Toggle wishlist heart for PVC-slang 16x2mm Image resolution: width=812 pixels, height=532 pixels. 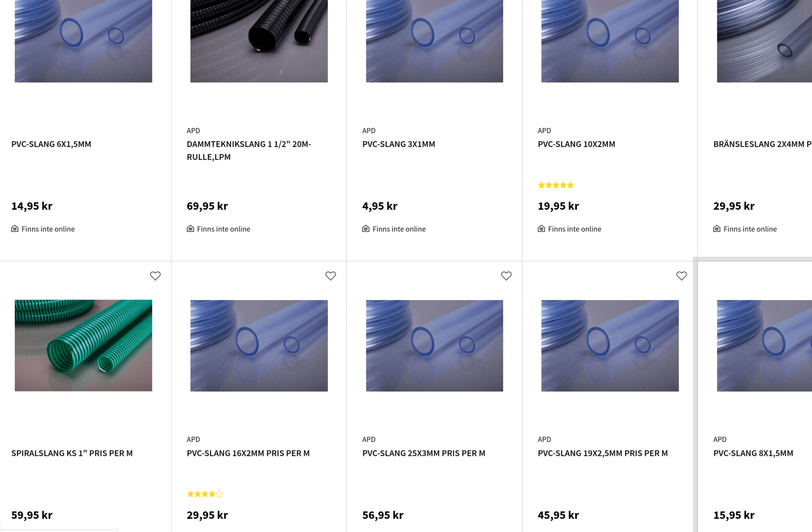[x=331, y=276]
